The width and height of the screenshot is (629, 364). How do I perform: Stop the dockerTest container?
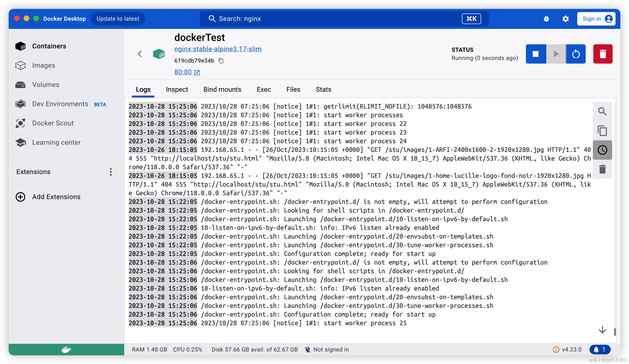pyautogui.click(x=535, y=54)
